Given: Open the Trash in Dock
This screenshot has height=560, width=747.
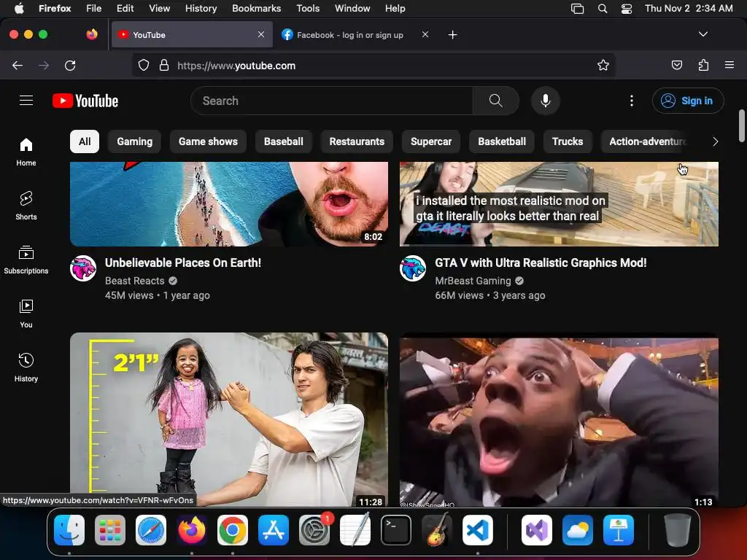Looking at the screenshot, I should 678,530.
